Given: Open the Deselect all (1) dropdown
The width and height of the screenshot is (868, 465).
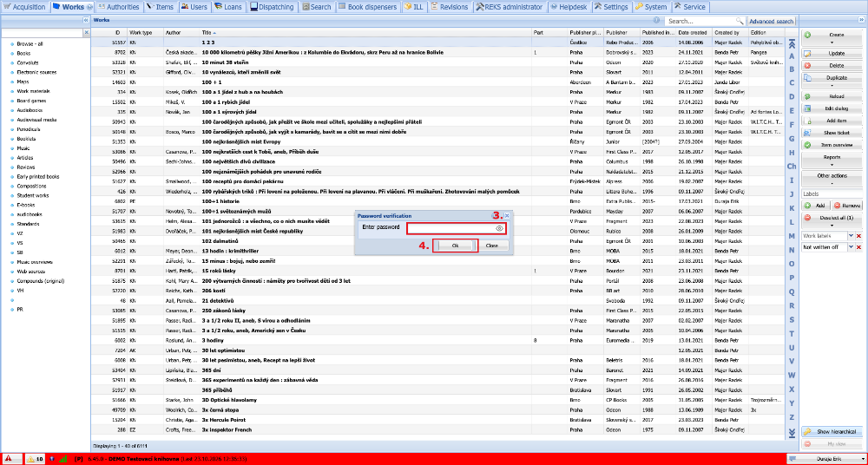Looking at the screenshot, I should pos(832,221).
